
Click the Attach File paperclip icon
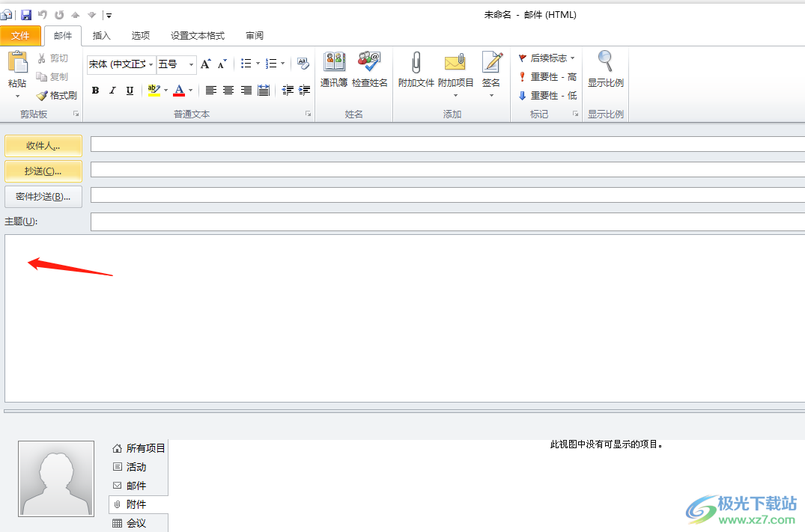tap(416, 63)
